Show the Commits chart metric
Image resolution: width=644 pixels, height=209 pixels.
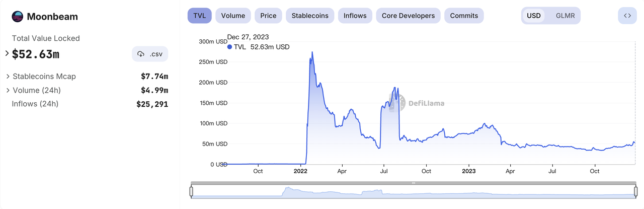pos(464,16)
